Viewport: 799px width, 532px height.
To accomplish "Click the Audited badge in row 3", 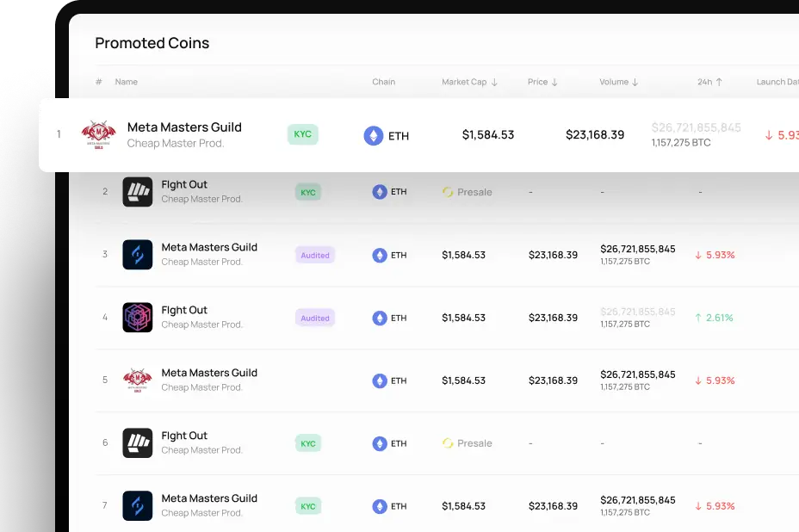I will point(315,256).
